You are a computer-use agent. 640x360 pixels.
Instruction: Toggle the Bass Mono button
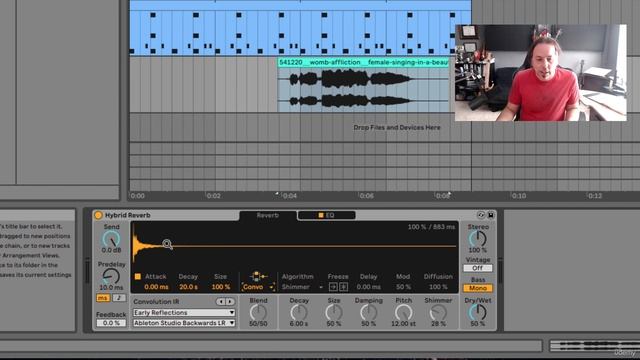478,288
